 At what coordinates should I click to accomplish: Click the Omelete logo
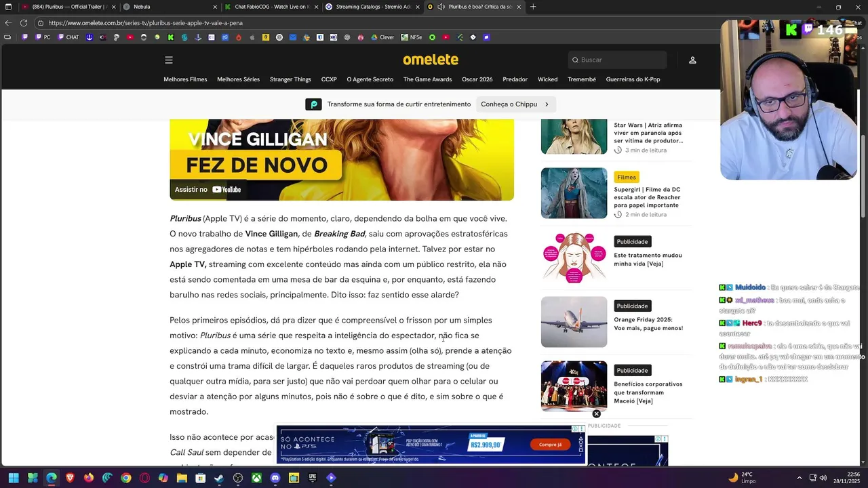(x=431, y=60)
